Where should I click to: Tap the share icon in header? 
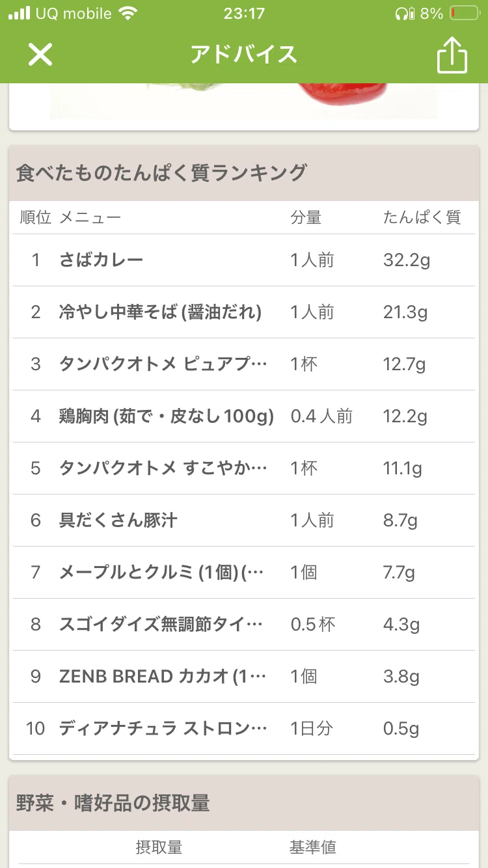click(x=452, y=55)
